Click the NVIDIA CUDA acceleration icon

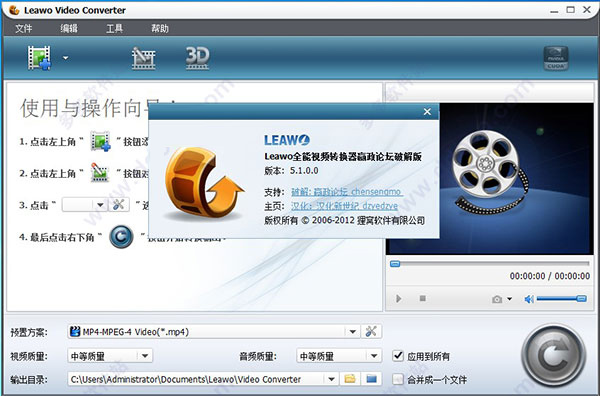556,58
